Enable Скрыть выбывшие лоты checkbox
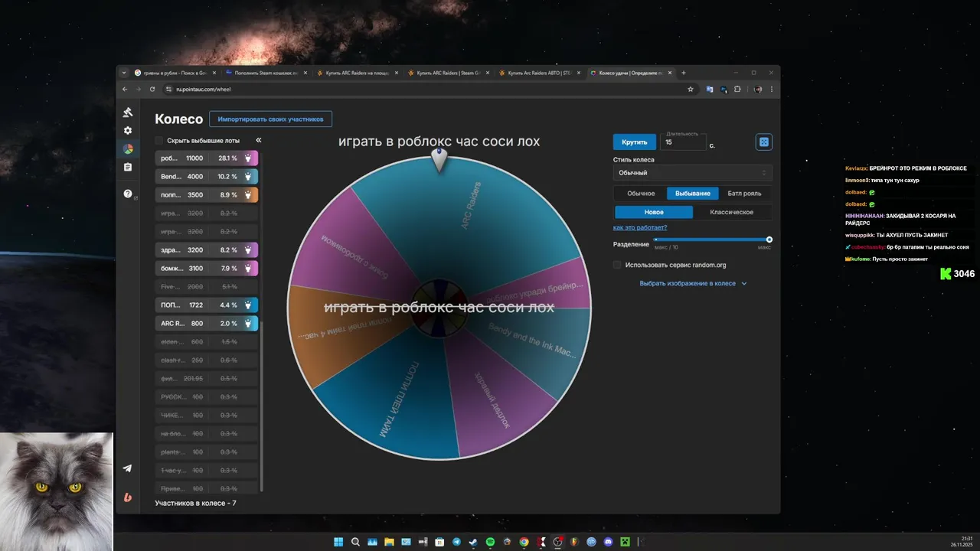This screenshot has width=980, height=551. pyautogui.click(x=159, y=141)
